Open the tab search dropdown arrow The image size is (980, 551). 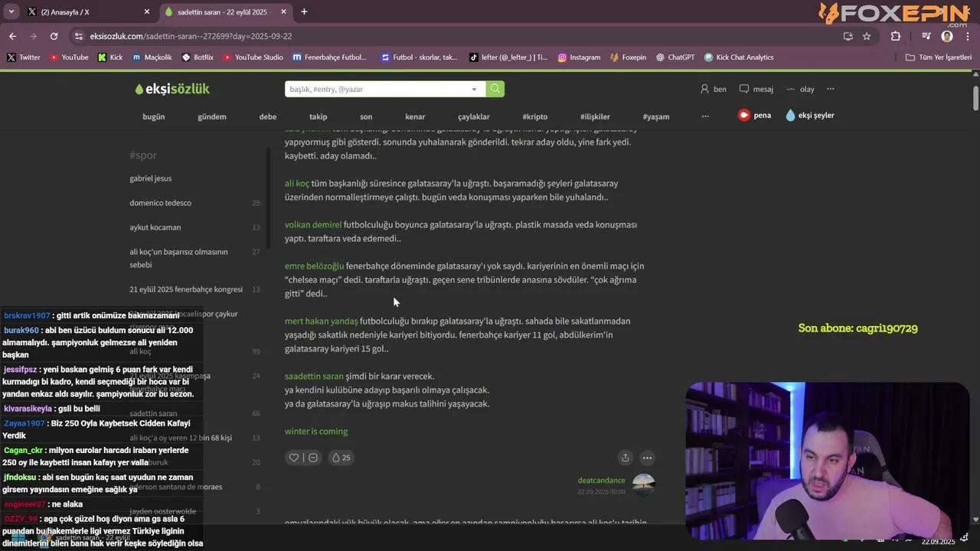point(11,11)
